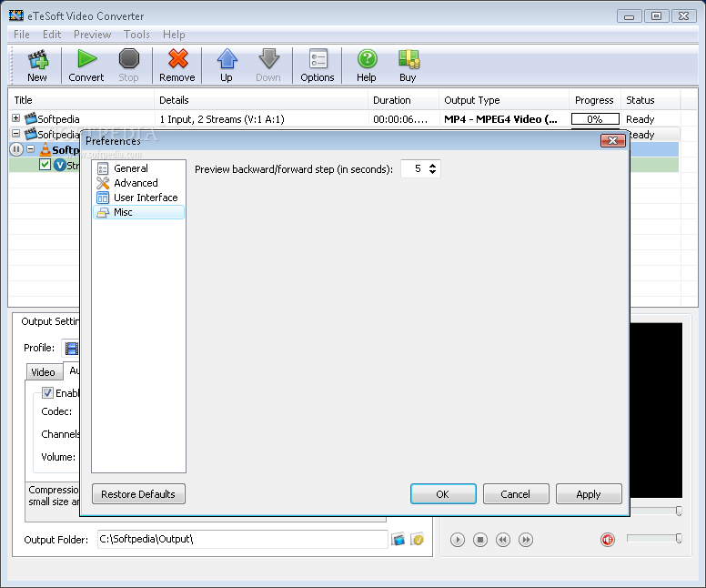Screen dimensions: 706x588
Task: Click the pause icon beside source row
Action: [16, 149]
